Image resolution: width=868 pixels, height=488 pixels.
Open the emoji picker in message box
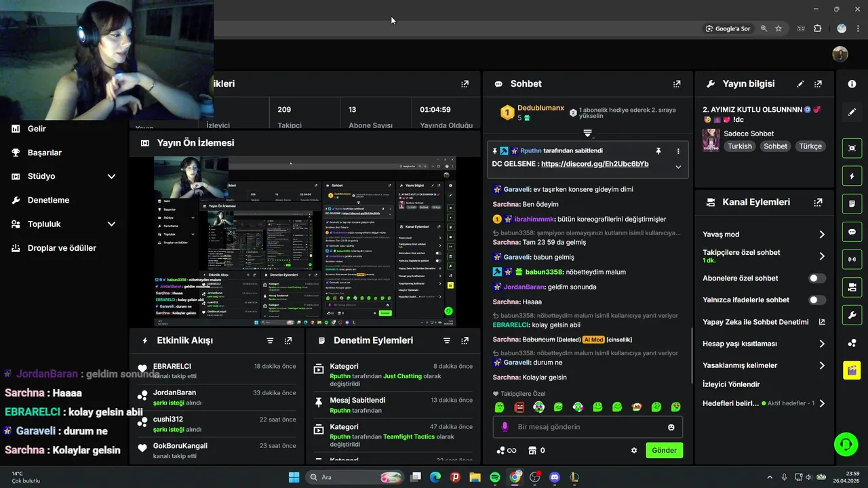671,427
